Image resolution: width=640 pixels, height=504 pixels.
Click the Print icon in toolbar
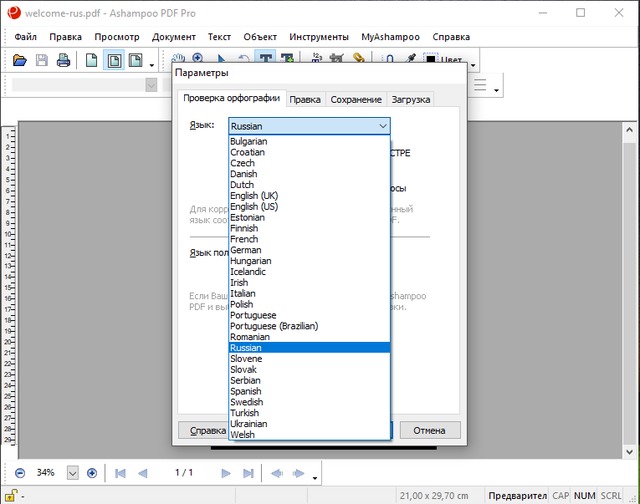click(x=63, y=61)
